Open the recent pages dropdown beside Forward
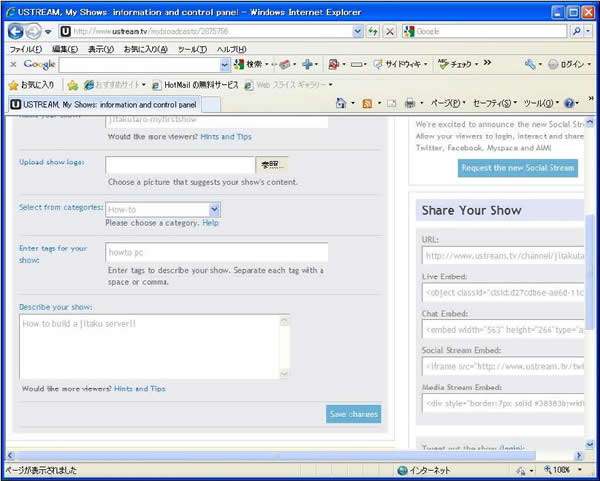600x481 pixels. pyautogui.click(x=48, y=32)
